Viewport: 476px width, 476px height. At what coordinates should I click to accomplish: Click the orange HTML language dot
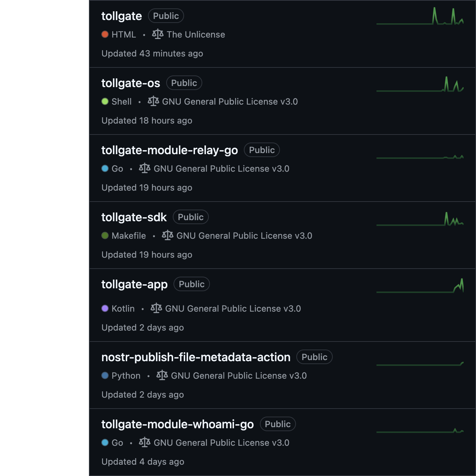coord(105,34)
